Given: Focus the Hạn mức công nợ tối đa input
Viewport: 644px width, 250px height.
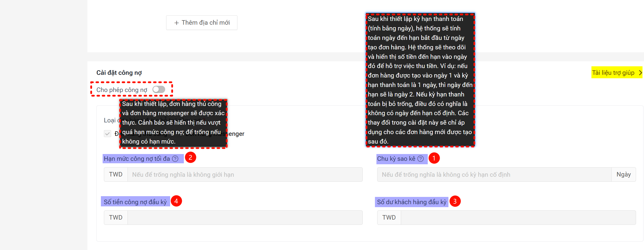Looking at the screenshot, I should point(245,174).
